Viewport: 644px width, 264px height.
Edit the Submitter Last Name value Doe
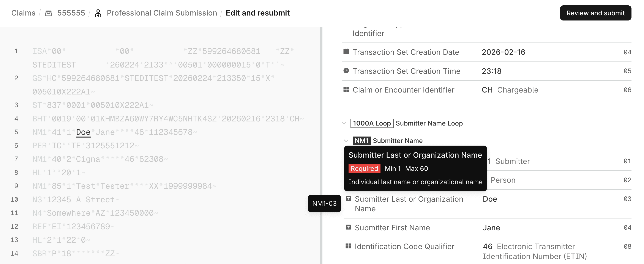pos(490,199)
